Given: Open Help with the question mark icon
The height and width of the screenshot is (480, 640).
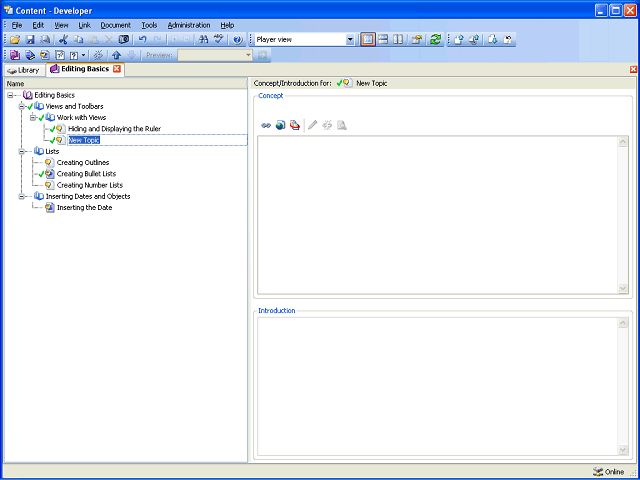Looking at the screenshot, I should click(238, 40).
